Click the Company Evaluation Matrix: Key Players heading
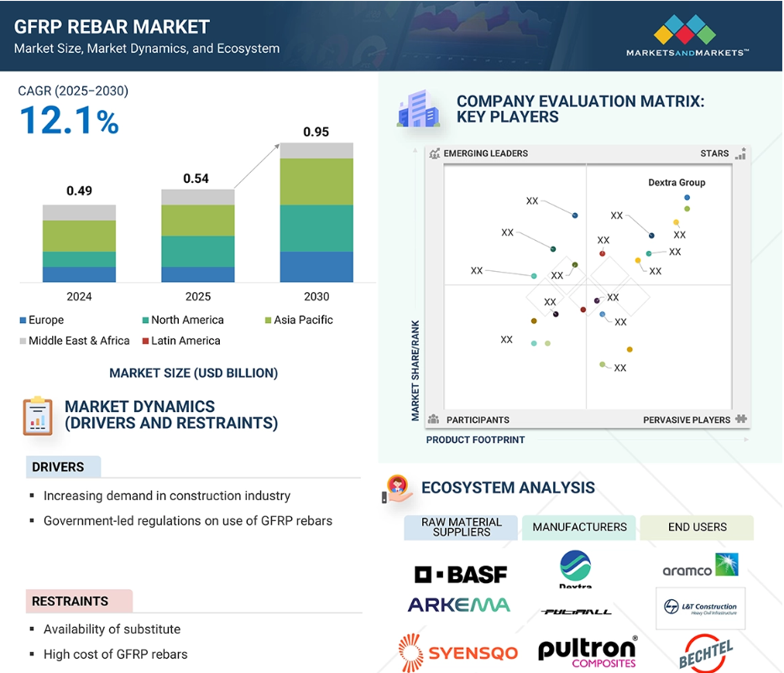The width and height of the screenshot is (784, 673). point(580,109)
